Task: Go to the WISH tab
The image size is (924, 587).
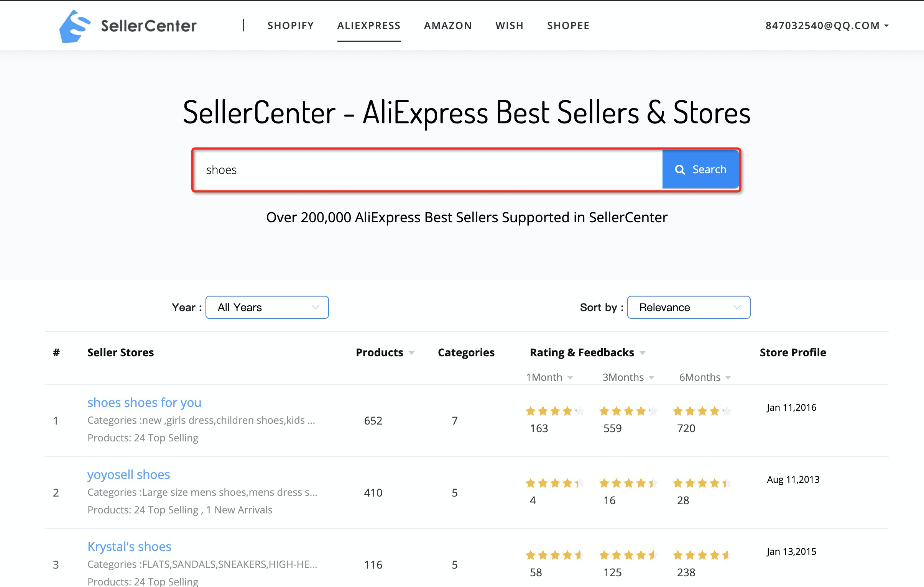Action: click(509, 26)
